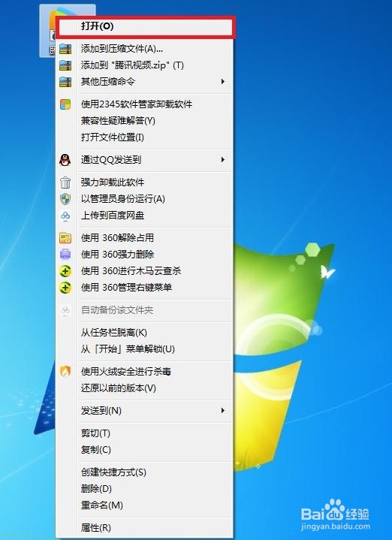Click the purple 360 shredder icon beside 强力删除
Image resolution: width=392 pixels, height=540 pixels.
[65, 255]
